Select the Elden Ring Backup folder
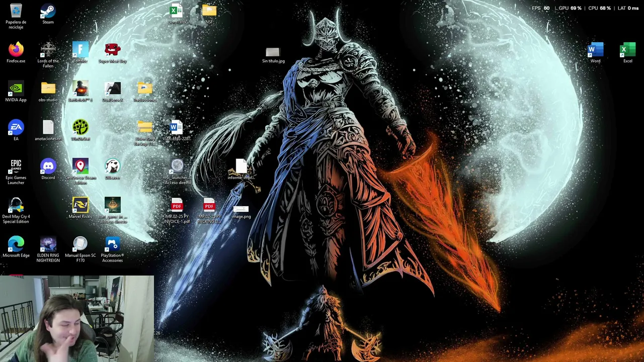 click(x=144, y=133)
